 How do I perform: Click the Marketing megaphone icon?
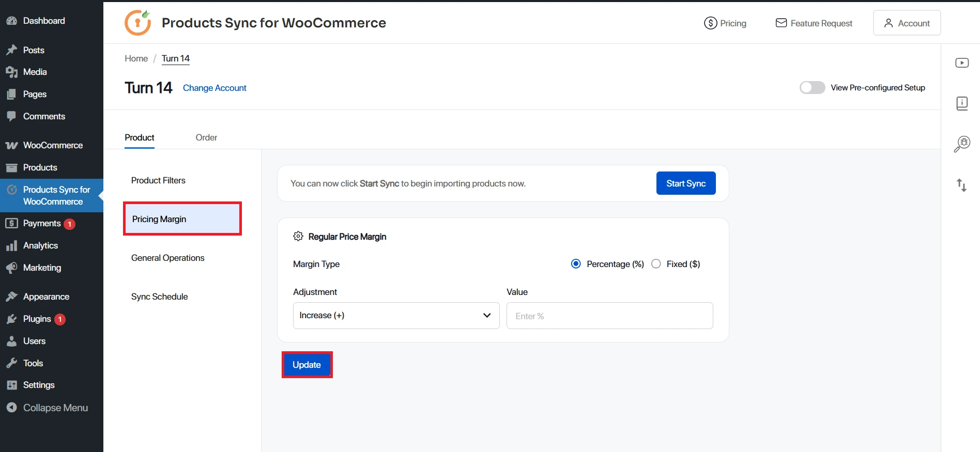[11, 268]
